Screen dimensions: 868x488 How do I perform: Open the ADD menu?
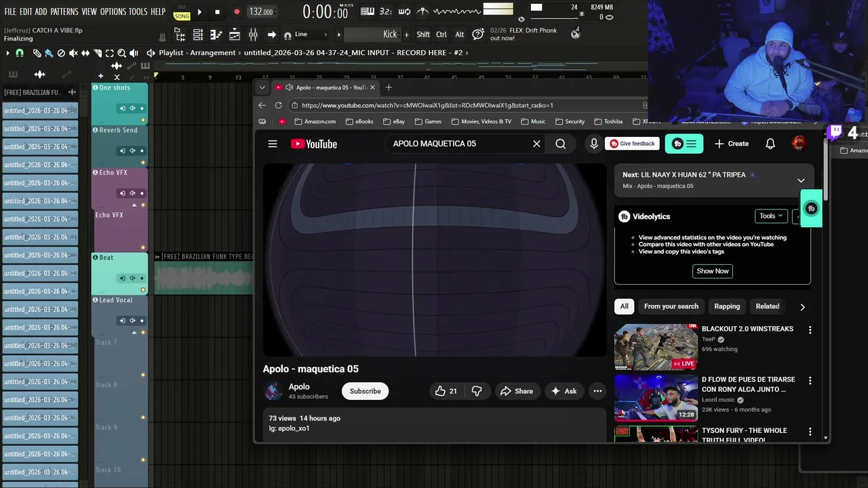pos(41,12)
